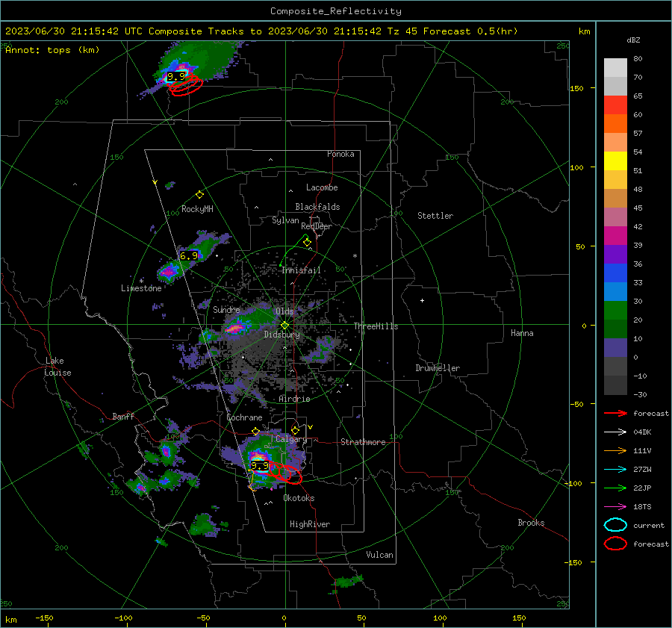The image size is (672, 628).
Task: Click the red forecast ellipses on the northern storm
Action: (x=185, y=84)
